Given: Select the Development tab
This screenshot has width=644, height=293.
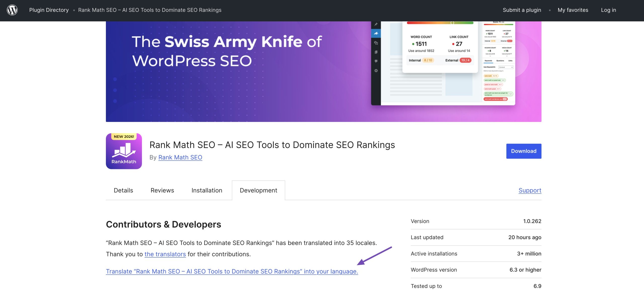Looking at the screenshot, I should 258,190.
